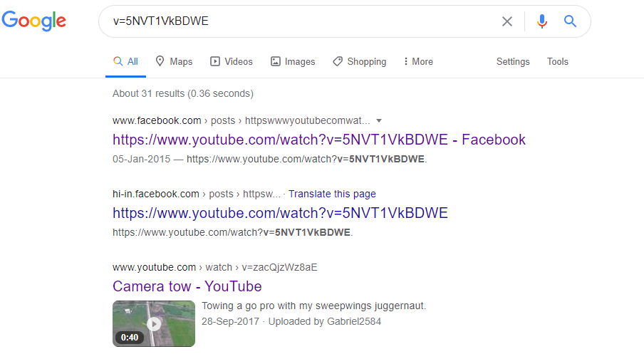Screen dimensions: 644x354
Task: Switch to the Shopping tab
Action: coord(359,61)
